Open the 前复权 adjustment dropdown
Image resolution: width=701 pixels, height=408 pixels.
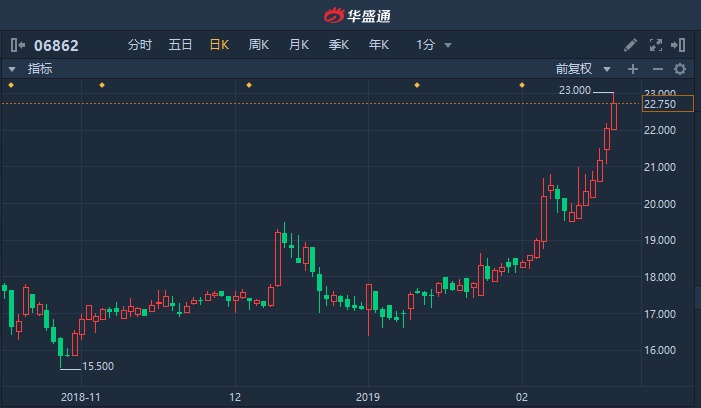coord(583,69)
